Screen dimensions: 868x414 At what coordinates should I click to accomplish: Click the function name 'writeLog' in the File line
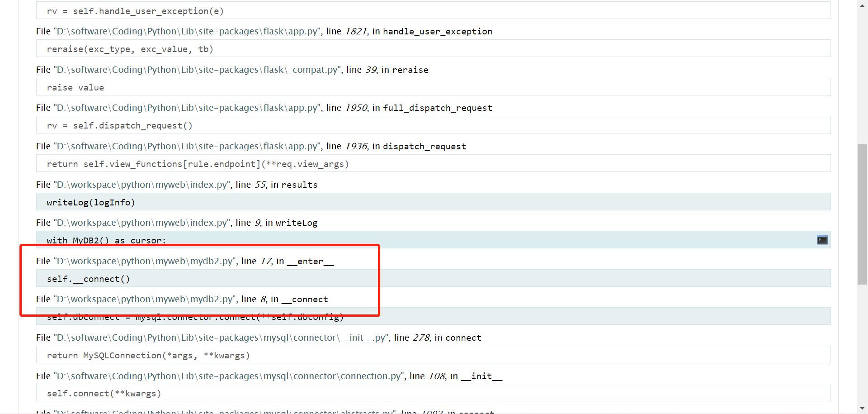297,223
